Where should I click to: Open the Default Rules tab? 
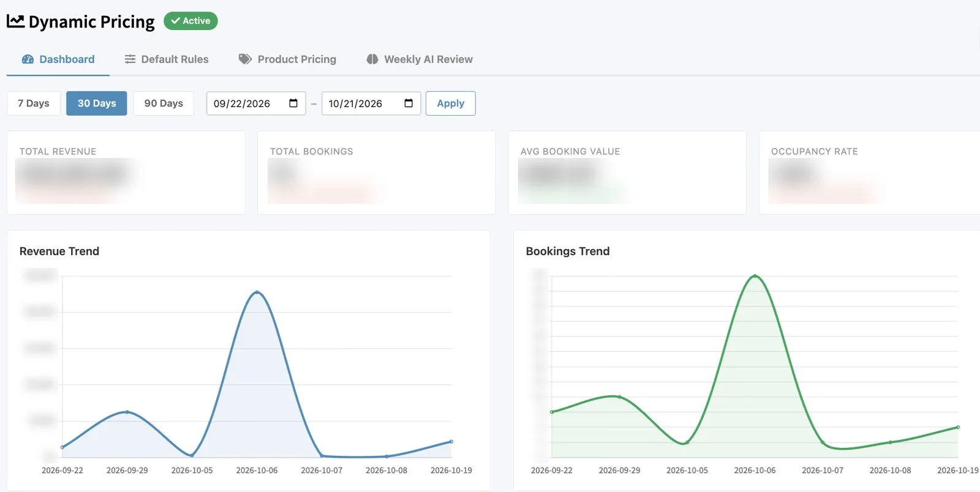167,59
